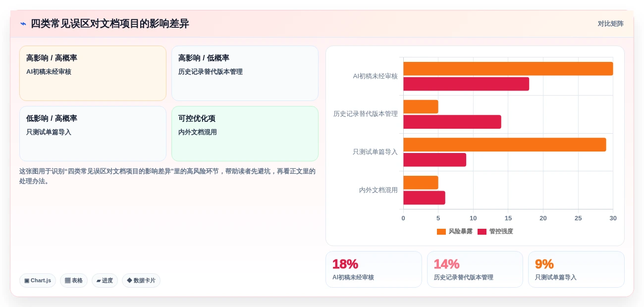Click red bar for 只测试单篇导入
Viewport: 644px width, 307px height.
click(x=434, y=160)
